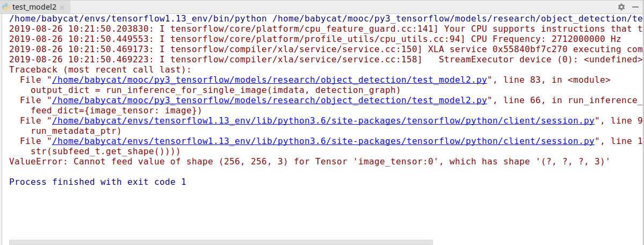Click 'Process finished with exit code 1' text
The image size is (644, 245).
pos(98,182)
